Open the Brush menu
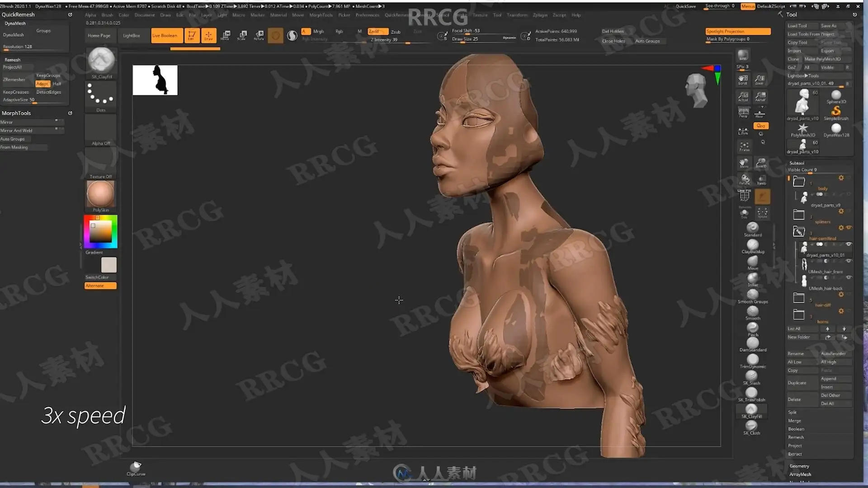The width and height of the screenshot is (868, 488). 107,15
